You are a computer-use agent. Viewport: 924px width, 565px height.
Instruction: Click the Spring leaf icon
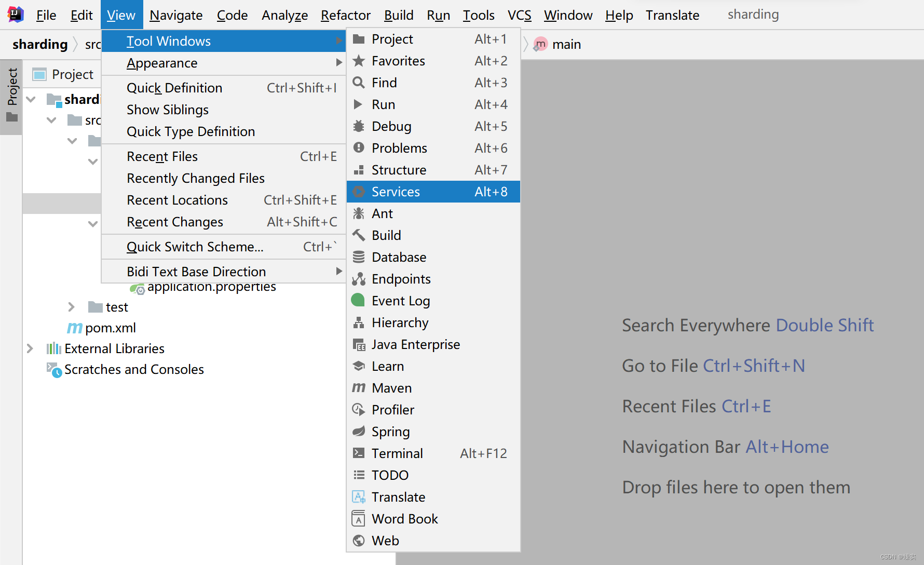358,432
